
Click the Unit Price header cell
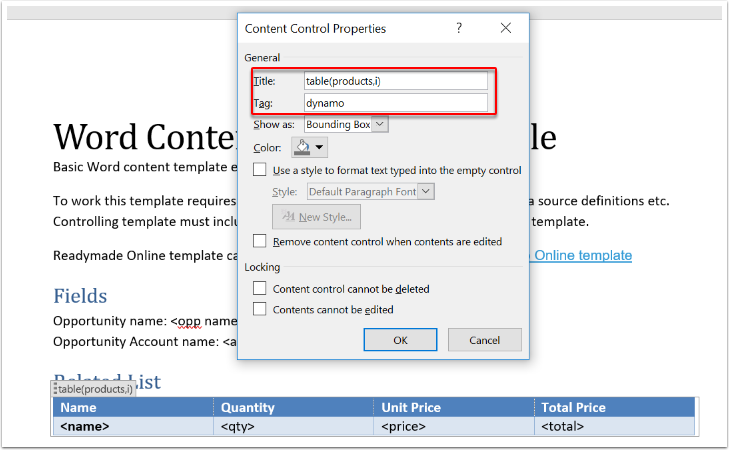(x=452, y=407)
